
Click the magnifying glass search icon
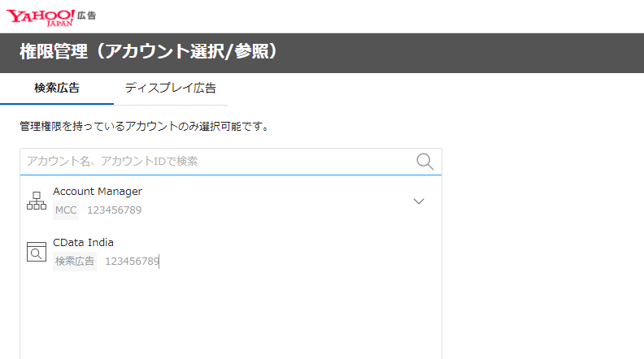pos(424,161)
